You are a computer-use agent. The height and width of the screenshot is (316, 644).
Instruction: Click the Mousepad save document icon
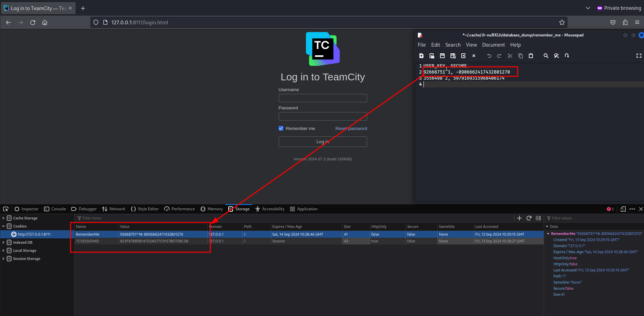point(442,56)
